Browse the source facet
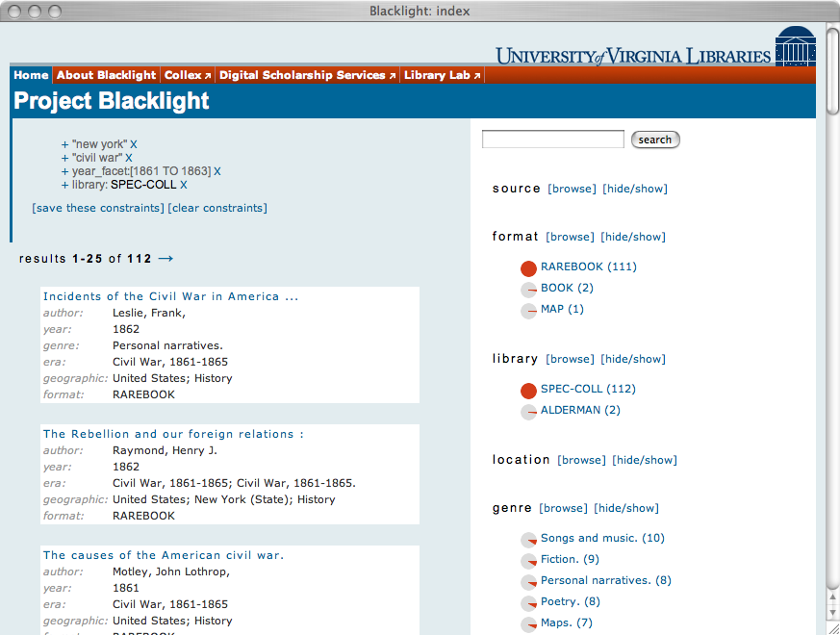This screenshot has width=840, height=635. tap(572, 189)
